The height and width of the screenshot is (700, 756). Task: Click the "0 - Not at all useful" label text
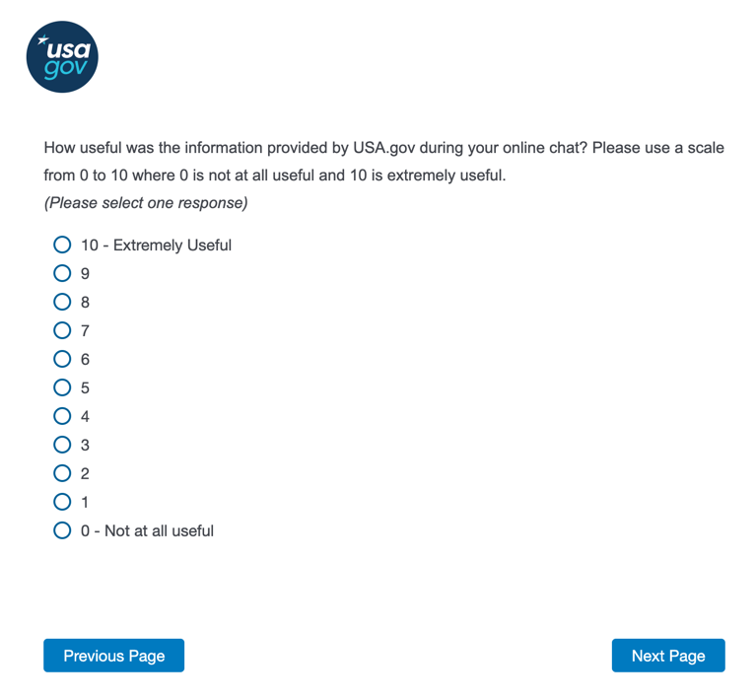pos(147,530)
